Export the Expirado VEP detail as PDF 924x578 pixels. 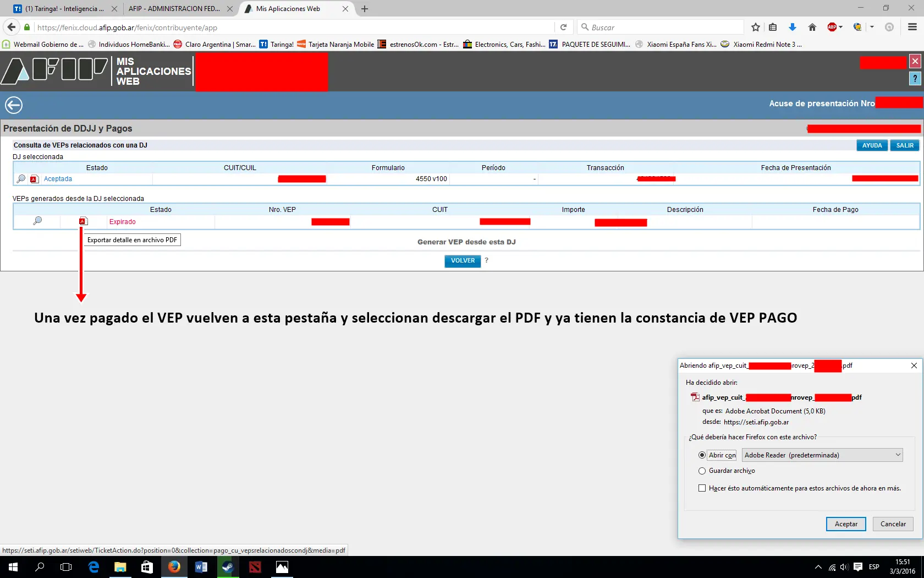[83, 221]
